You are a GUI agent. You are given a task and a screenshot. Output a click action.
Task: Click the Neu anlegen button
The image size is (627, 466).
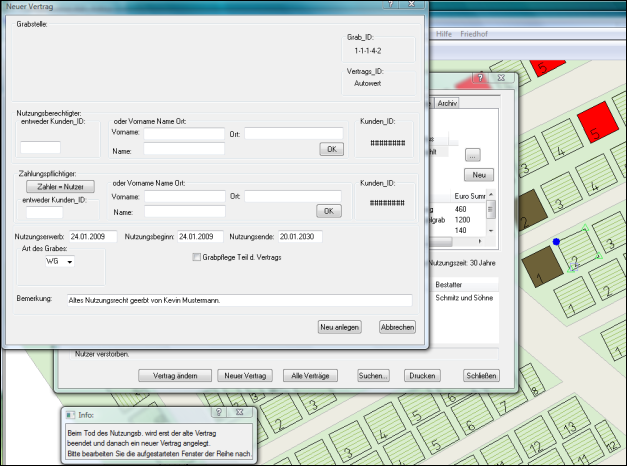(x=339, y=327)
